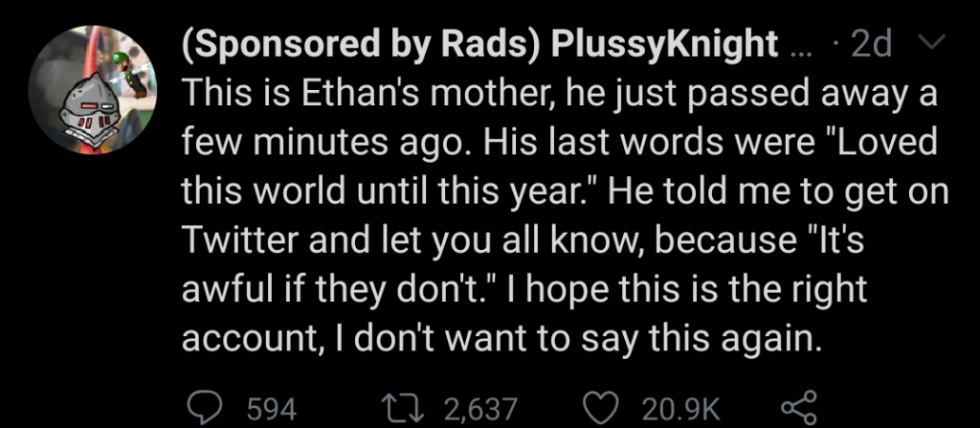This screenshot has width=980, height=428.
Task: Share the tweet via the share icon
Action: point(799,408)
